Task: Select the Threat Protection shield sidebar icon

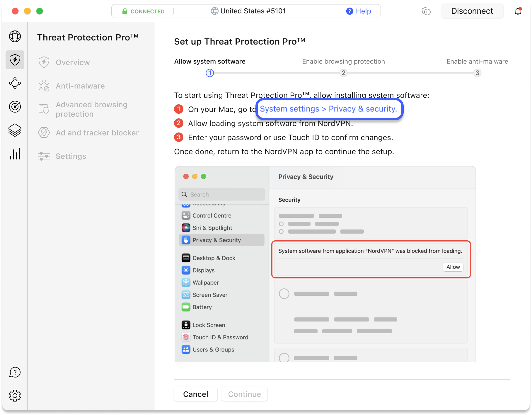Action: pyautogui.click(x=15, y=60)
